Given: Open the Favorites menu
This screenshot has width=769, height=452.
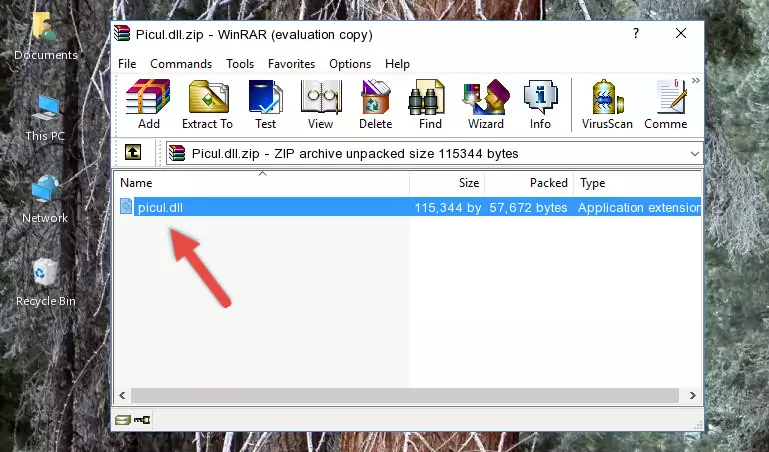Looking at the screenshot, I should [291, 64].
